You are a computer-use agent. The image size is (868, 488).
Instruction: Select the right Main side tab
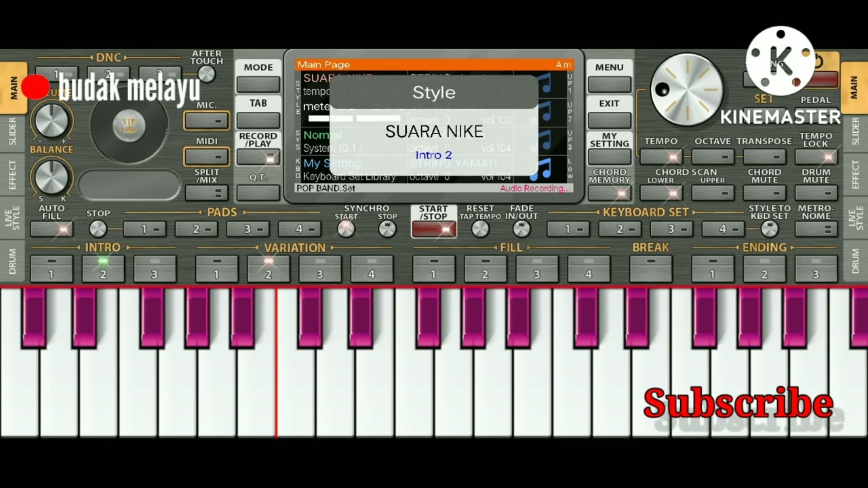click(854, 88)
